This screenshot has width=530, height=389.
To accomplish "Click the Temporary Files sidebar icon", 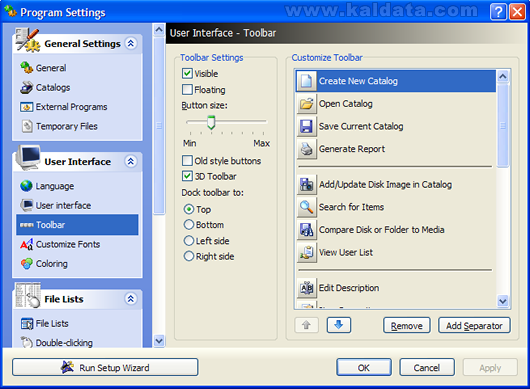I will [27, 126].
